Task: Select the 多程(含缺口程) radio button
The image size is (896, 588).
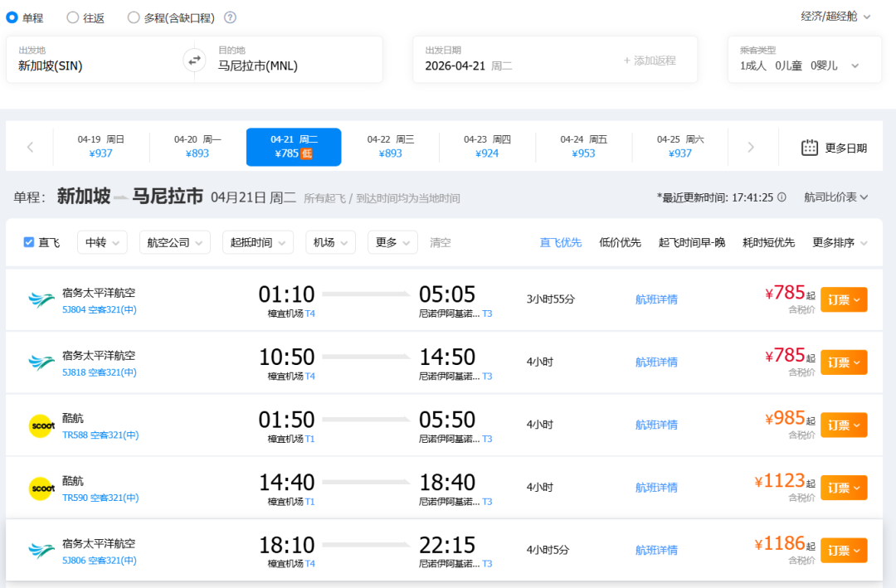Action: 134,17
